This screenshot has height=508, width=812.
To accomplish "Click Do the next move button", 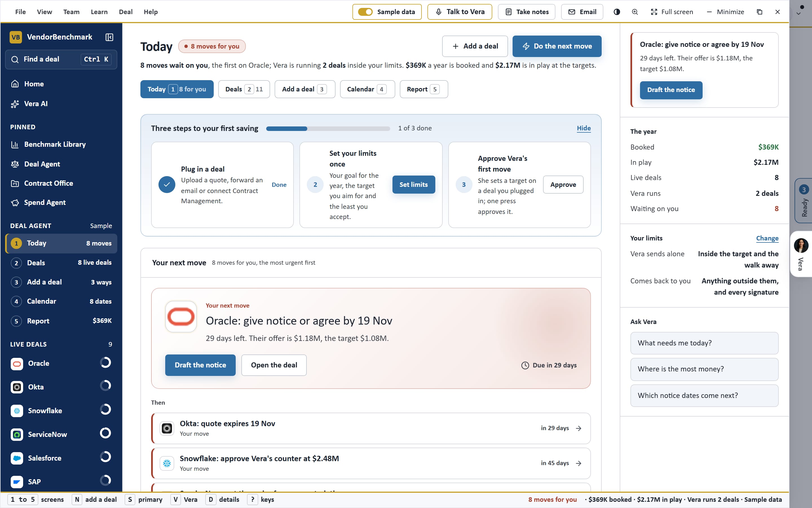I will click(x=557, y=46).
